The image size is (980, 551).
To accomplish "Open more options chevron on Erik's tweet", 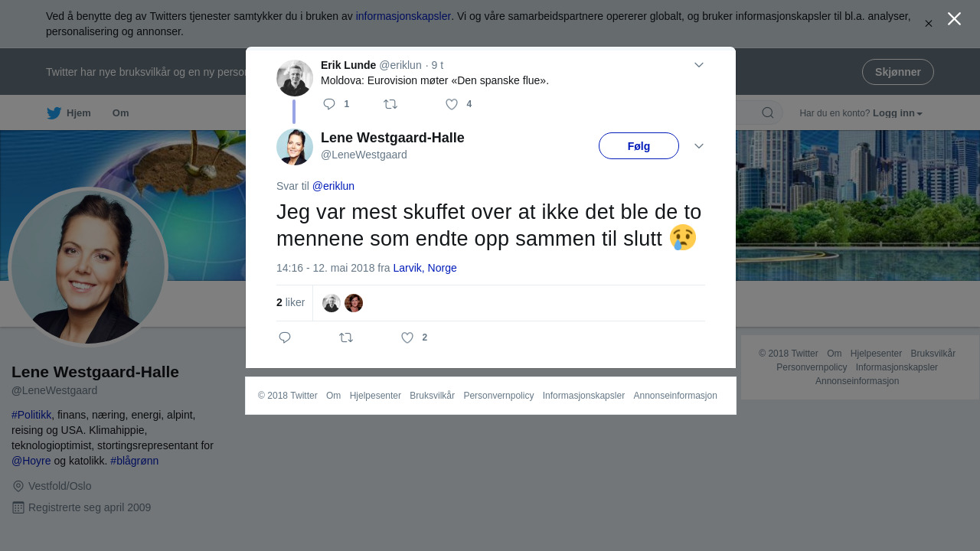I will 699,65.
